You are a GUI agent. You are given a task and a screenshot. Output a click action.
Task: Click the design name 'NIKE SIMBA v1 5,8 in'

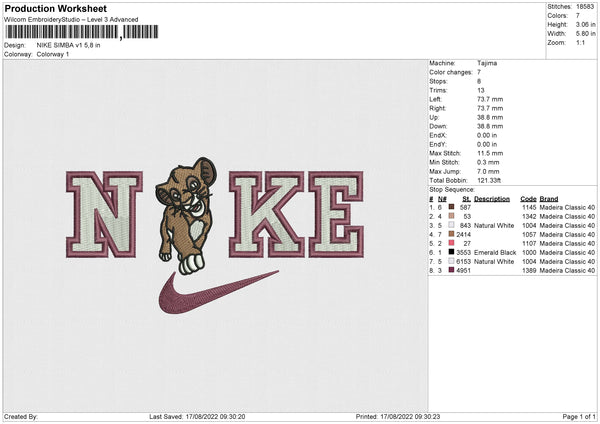point(68,45)
